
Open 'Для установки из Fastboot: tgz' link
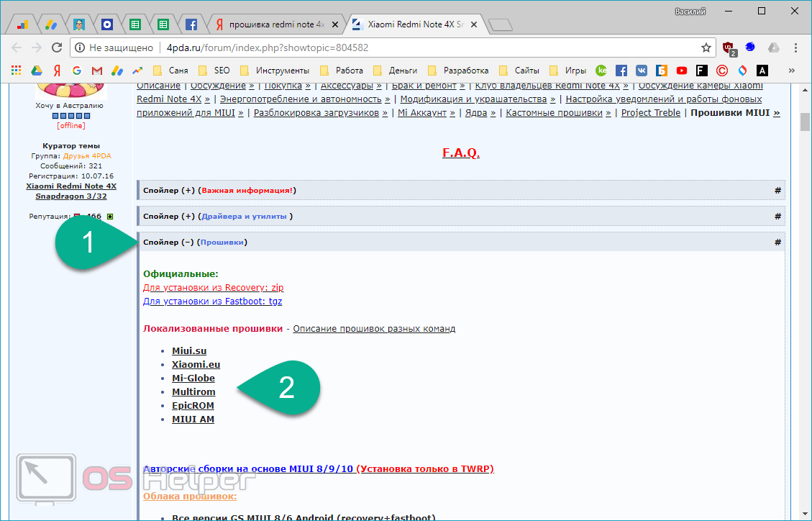click(x=212, y=301)
